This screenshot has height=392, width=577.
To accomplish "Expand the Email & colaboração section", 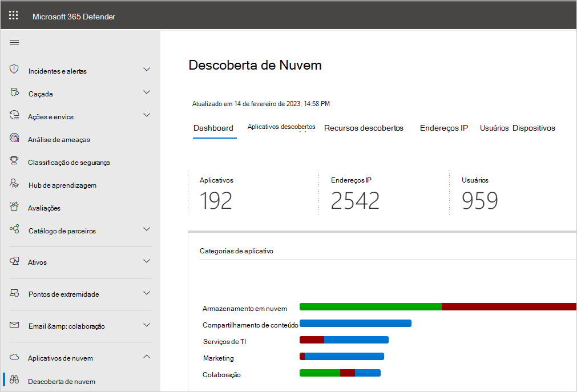I will pyautogui.click(x=147, y=326).
